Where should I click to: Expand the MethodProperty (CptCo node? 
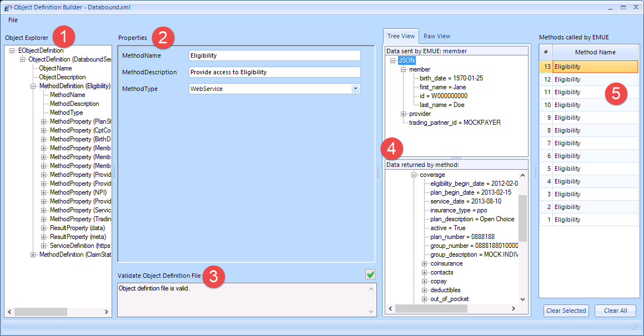[x=43, y=130]
